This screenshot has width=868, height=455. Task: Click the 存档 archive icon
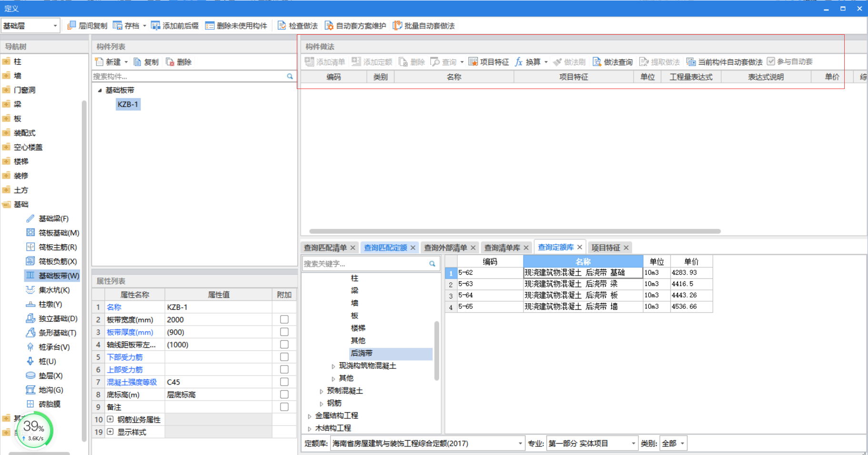(118, 26)
